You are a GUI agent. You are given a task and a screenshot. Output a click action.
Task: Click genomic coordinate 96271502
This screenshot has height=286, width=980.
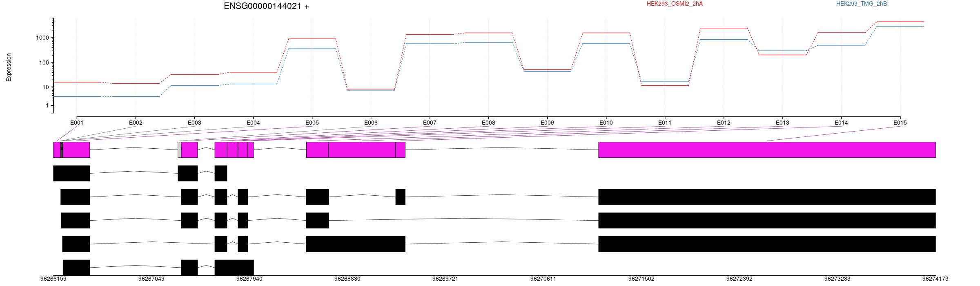(641, 279)
